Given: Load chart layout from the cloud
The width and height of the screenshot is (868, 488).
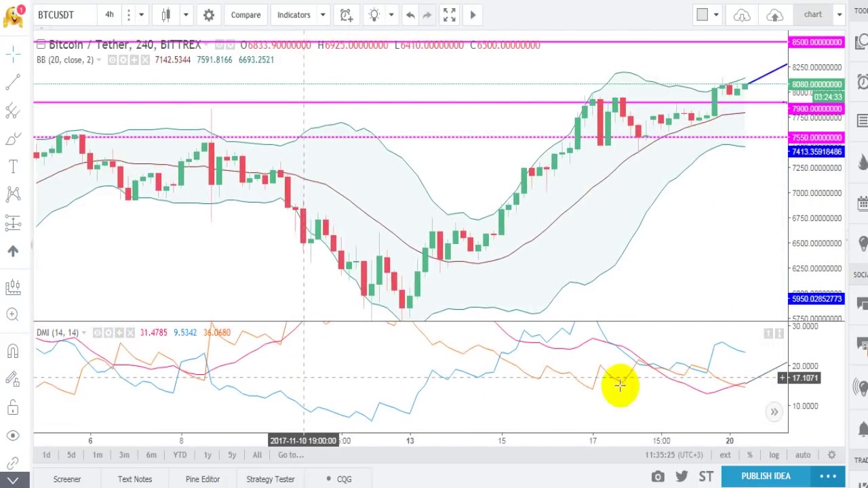Looking at the screenshot, I should coord(742,15).
